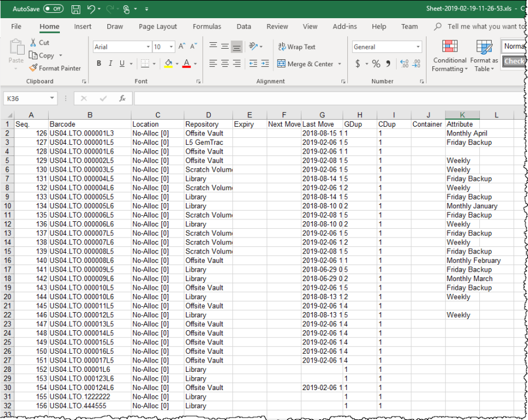Image resolution: width=528 pixels, height=420 pixels.
Task: Click the Copy icon
Action: [x=33, y=55]
